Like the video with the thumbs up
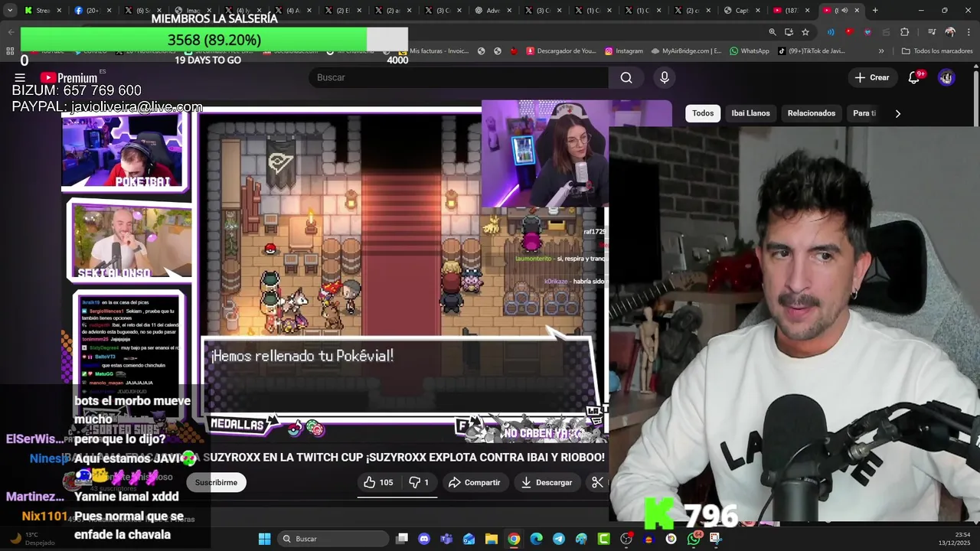 (378, 482)
